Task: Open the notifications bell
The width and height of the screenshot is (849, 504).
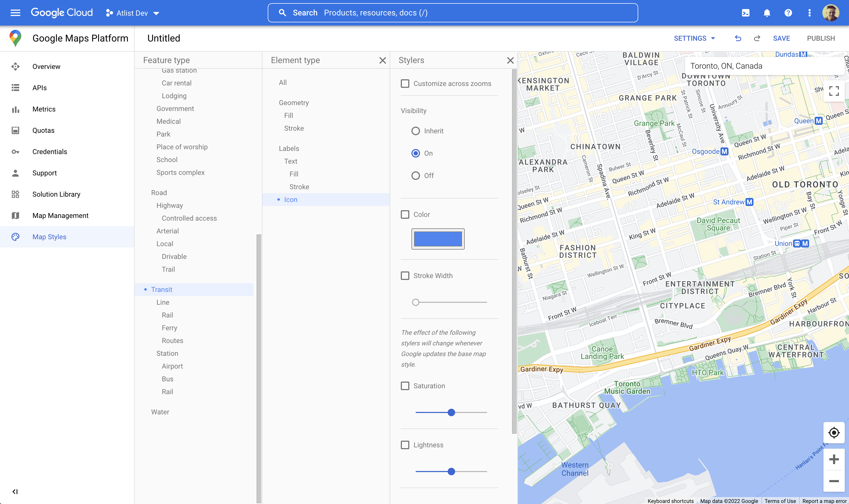Action: click(767, 13)
